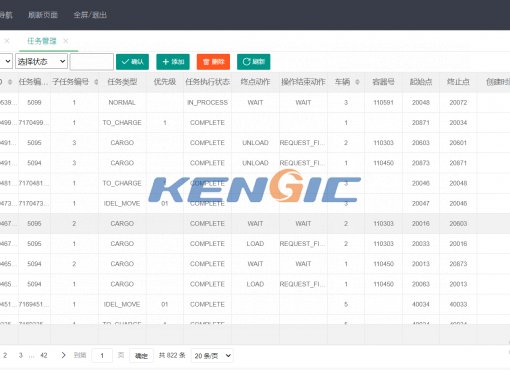Click the orange trash delete button
This screenshot has width=510, height=370.
coord(213,62)
